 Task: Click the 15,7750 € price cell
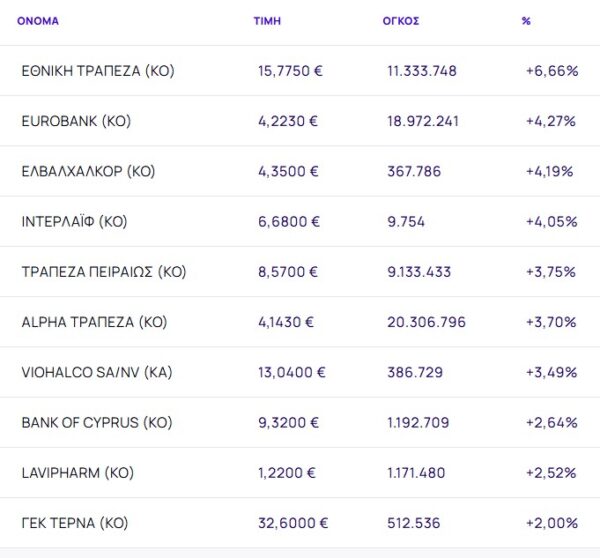click(291, 71)
